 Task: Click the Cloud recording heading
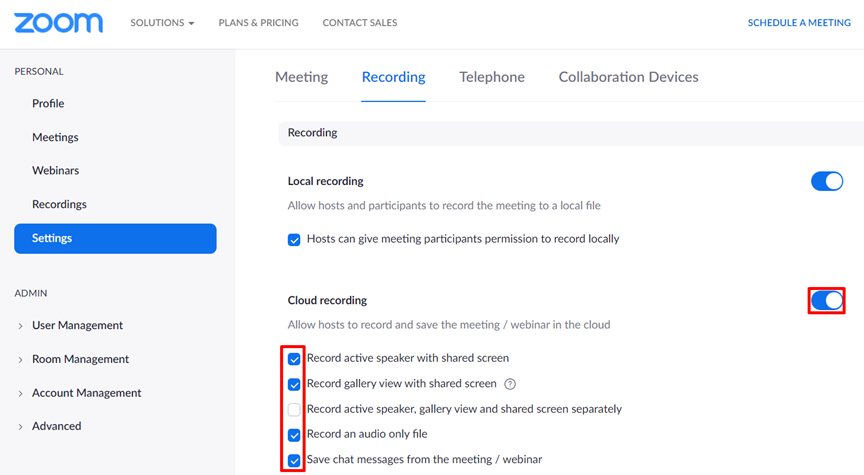click(x=327, y=300)
